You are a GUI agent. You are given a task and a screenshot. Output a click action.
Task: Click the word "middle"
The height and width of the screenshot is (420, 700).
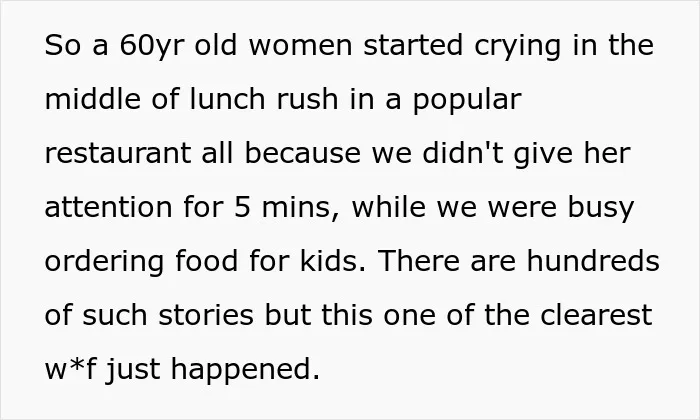(x=93, y=99)
